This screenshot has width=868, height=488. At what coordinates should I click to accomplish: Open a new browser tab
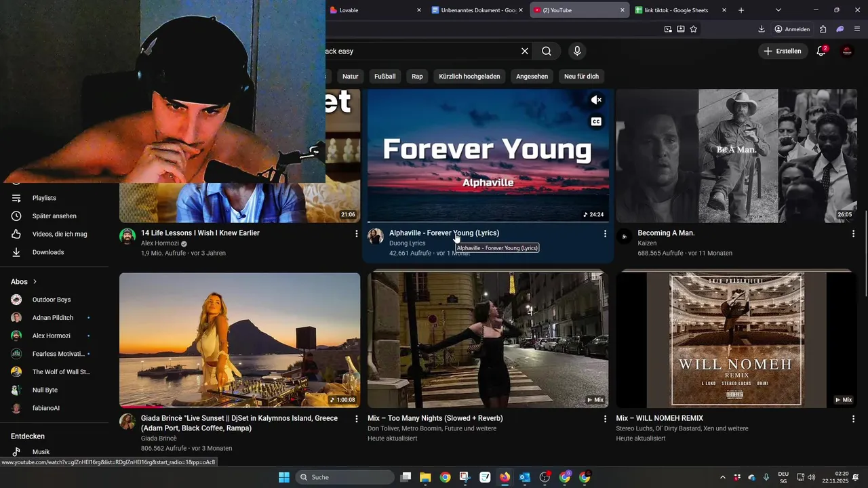tap(741, 10)
